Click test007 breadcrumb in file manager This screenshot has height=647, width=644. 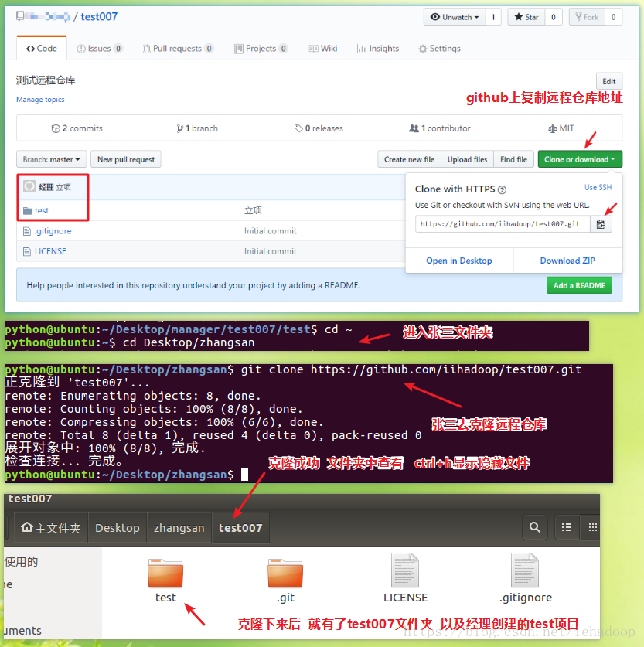240,528
